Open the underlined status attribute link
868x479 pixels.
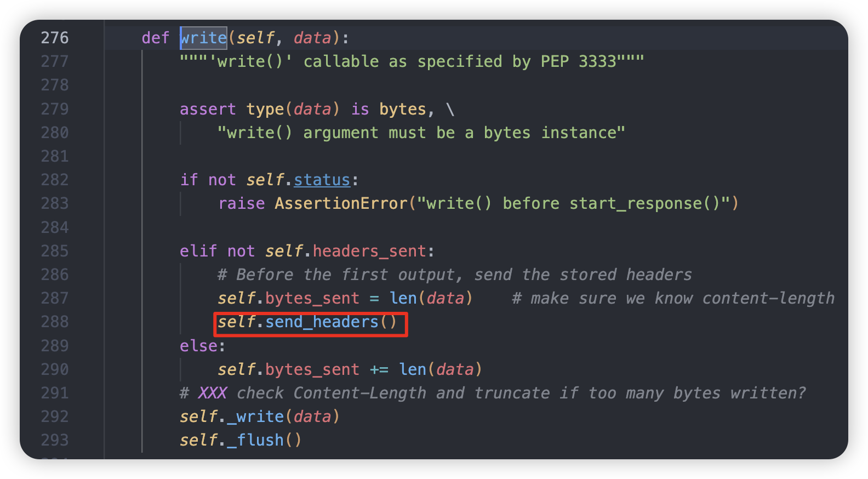point(322,180)
